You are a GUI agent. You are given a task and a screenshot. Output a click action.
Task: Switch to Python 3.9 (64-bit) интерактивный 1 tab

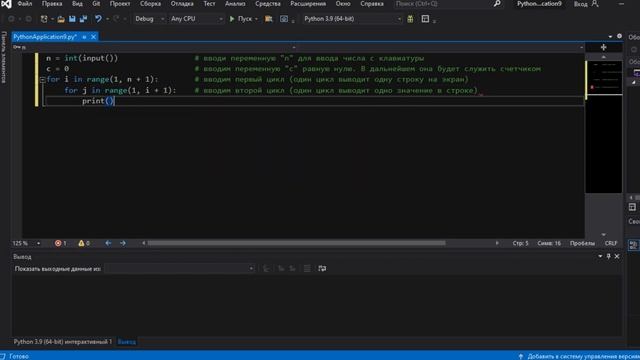coord(62,342)
